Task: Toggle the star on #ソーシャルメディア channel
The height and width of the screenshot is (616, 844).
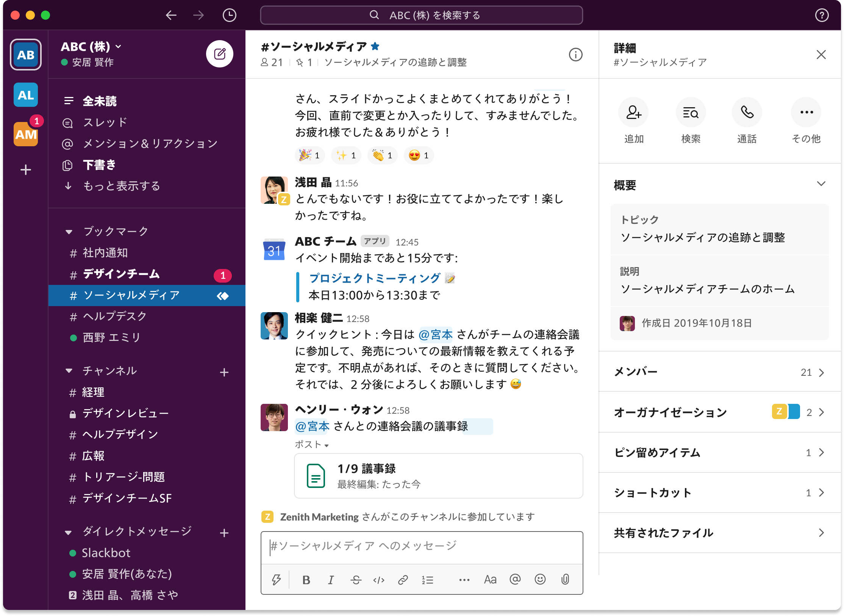Action: 375,46
